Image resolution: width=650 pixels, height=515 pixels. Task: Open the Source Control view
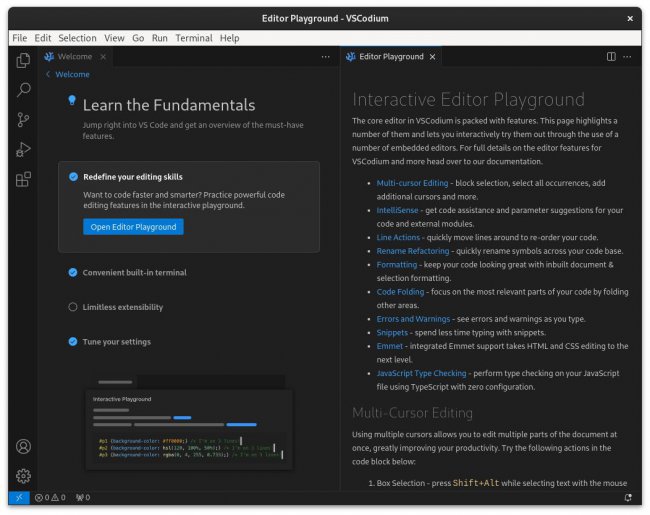[23, 120]
